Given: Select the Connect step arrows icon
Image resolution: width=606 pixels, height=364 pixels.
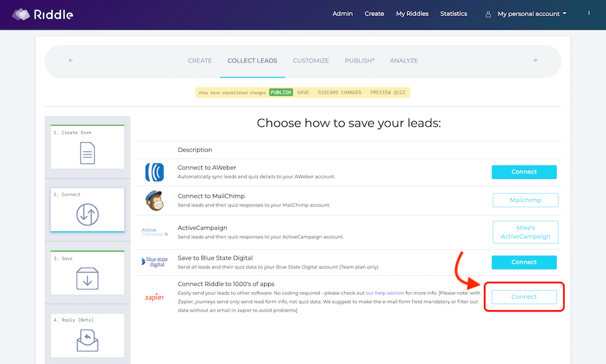Looking at the screenshot, I should point(88,215).
